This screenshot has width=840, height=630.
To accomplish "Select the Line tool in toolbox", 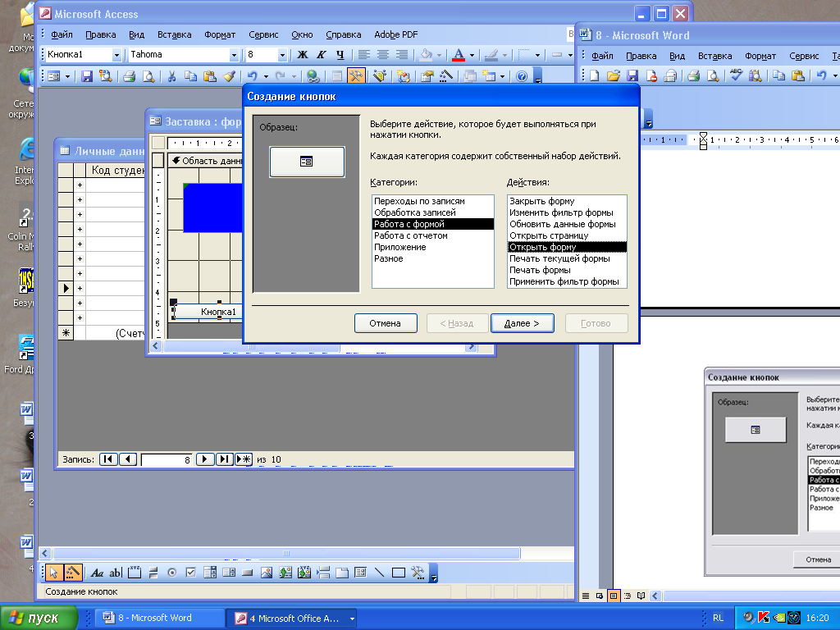I will pyautogui.click(x=379, y=573).
